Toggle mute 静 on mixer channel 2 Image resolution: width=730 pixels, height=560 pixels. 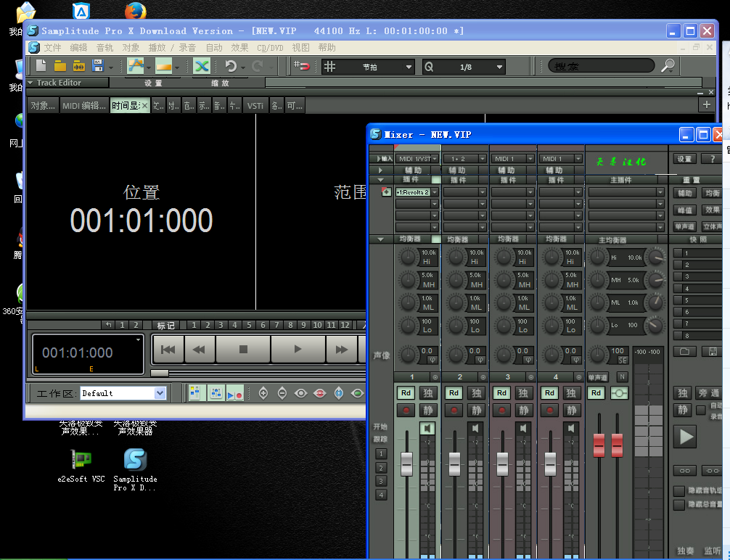[x=476, y=410]
